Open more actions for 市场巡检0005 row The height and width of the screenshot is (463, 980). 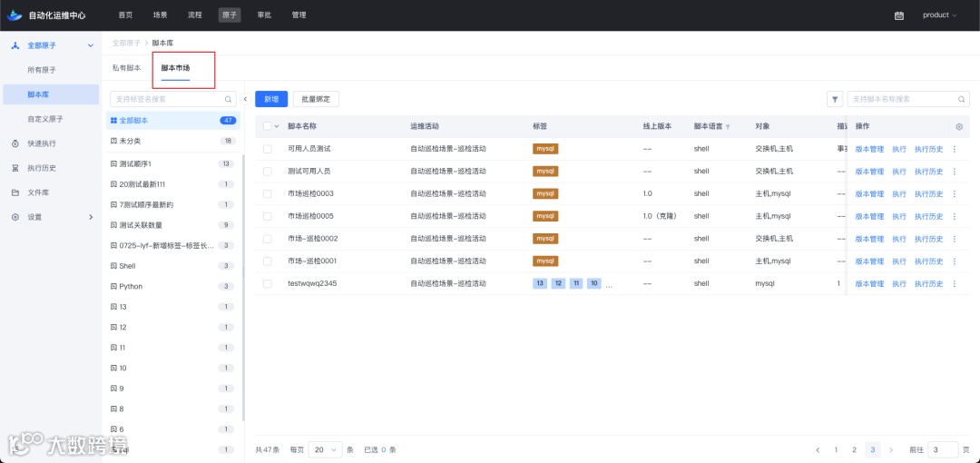[x=955, y=216]
